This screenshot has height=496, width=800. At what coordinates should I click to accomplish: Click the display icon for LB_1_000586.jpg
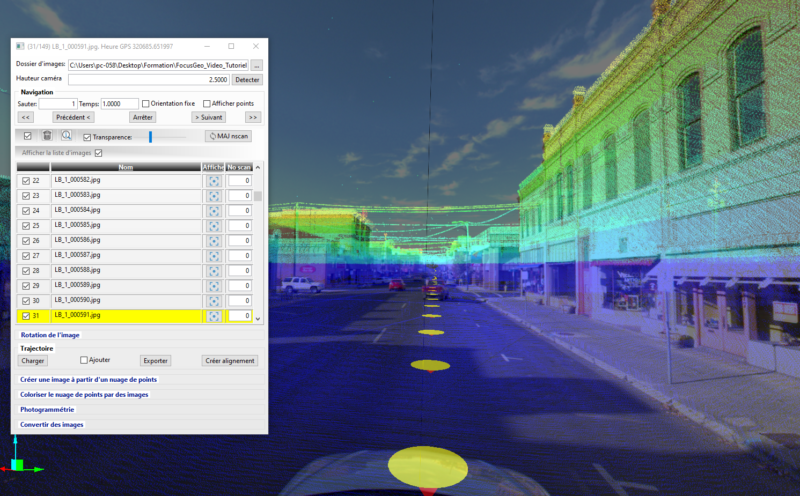point(213,241)
